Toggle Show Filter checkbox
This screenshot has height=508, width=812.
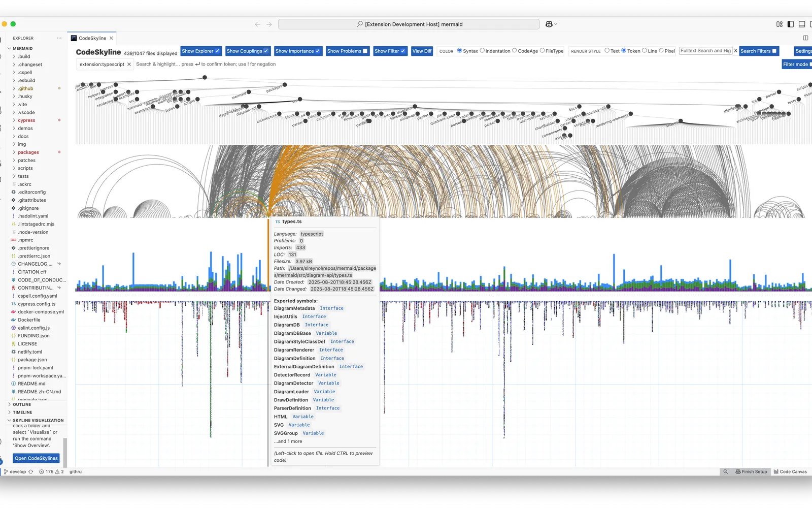403,51
